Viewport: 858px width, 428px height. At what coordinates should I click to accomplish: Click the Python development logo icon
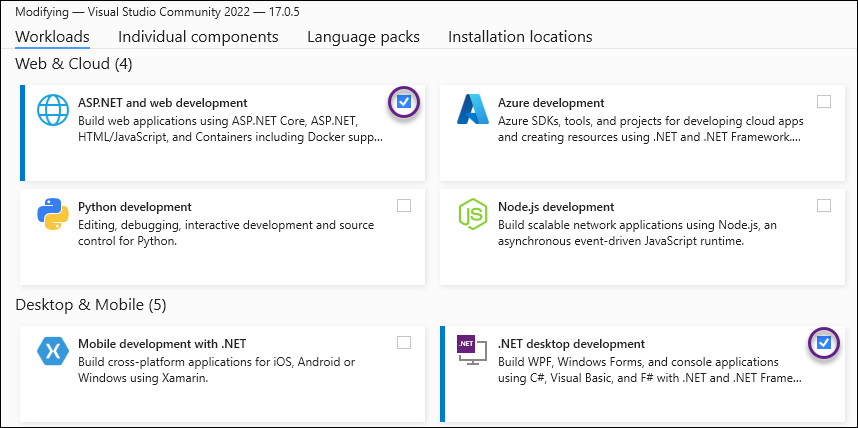coord(52,215)
